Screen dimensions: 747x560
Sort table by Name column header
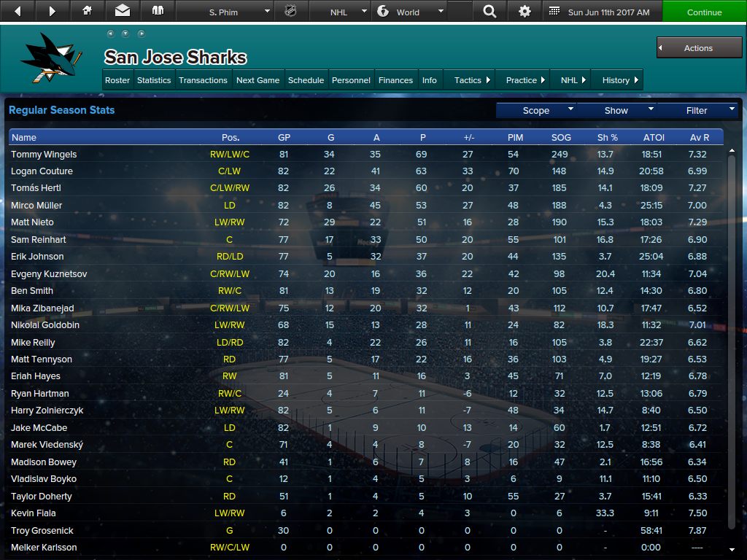(x=24, y=137)
